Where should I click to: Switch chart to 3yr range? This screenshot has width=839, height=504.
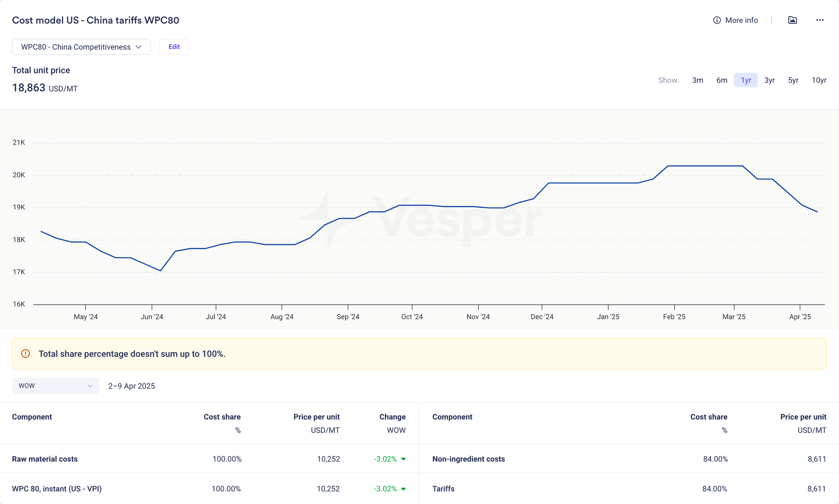point(769,80)
